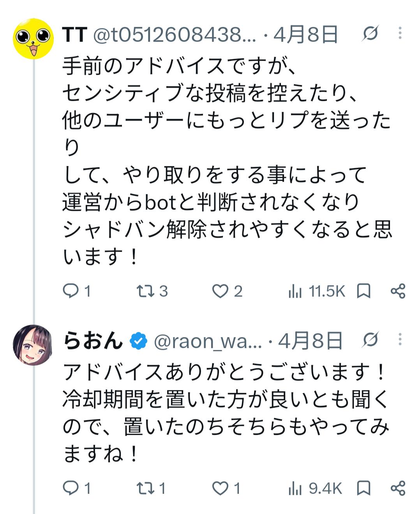The width and height of the screenshot is (420, 514).
Task: View analytics showing 11.5K views
Action: pos(295,291)
